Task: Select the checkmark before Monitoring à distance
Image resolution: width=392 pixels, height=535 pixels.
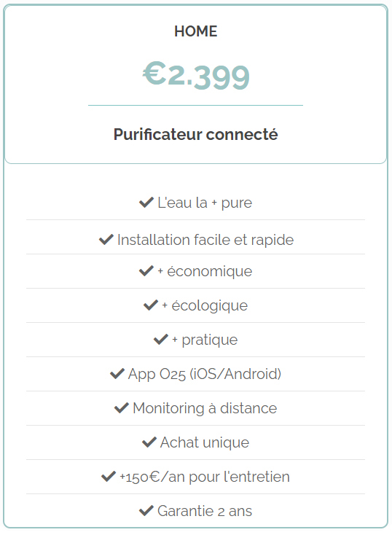Action: pos(122,408)
